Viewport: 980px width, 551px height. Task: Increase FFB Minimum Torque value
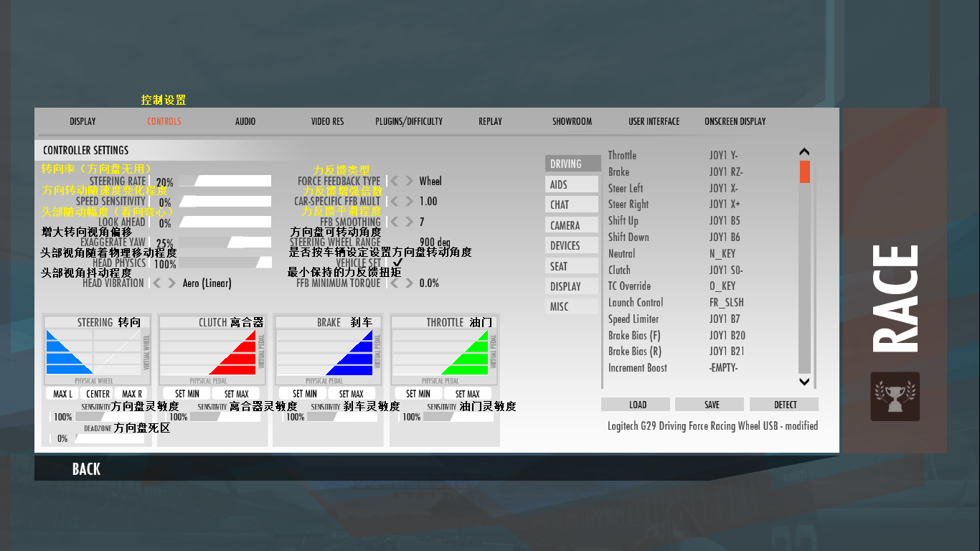409,283
